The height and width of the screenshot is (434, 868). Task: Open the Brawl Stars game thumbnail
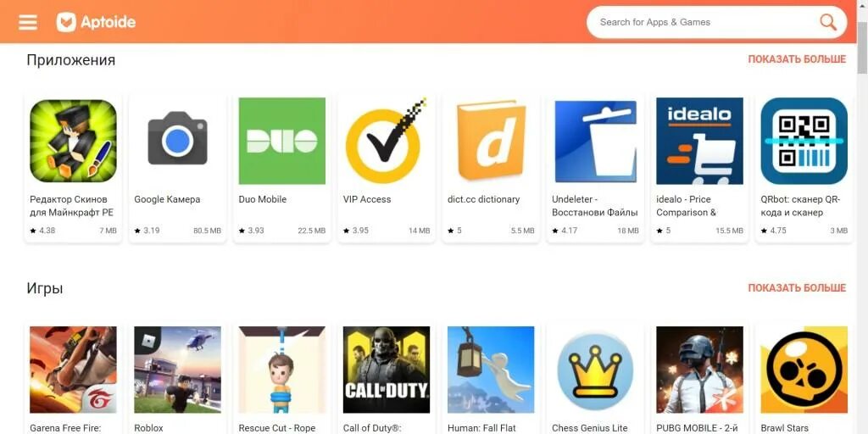click(804, 370)
